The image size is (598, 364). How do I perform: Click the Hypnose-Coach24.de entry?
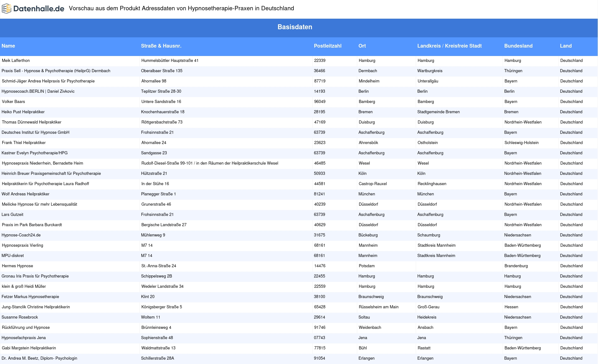click(21, 235)
